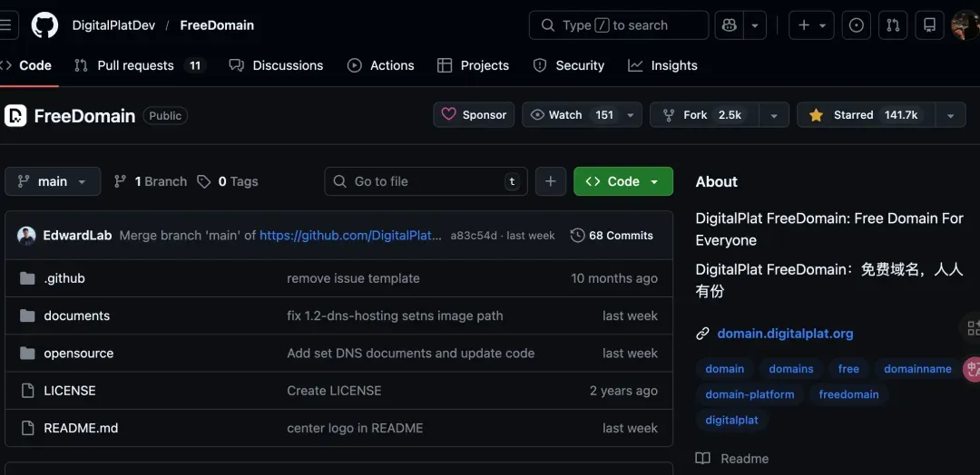This screenshot has width=980, height=475.
Task: Open the 'Create LICENSE' commit message
Action: pos(334,391)
